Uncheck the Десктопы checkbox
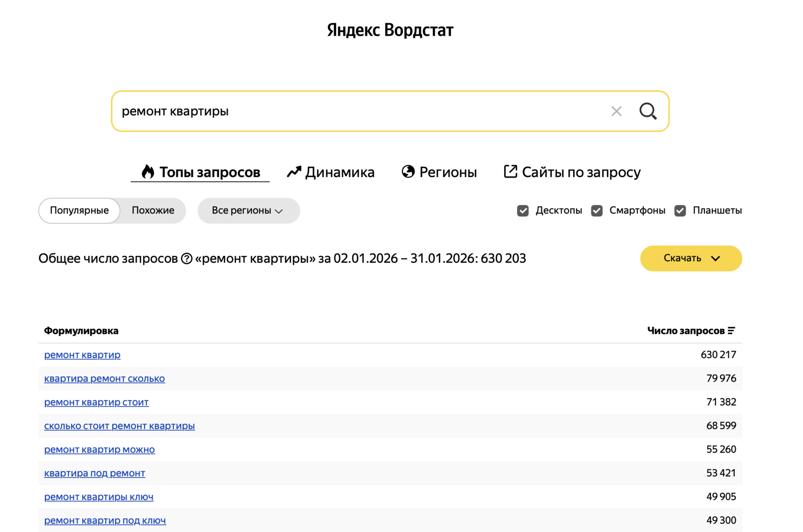Screen dimensions: 803x532 523,210
